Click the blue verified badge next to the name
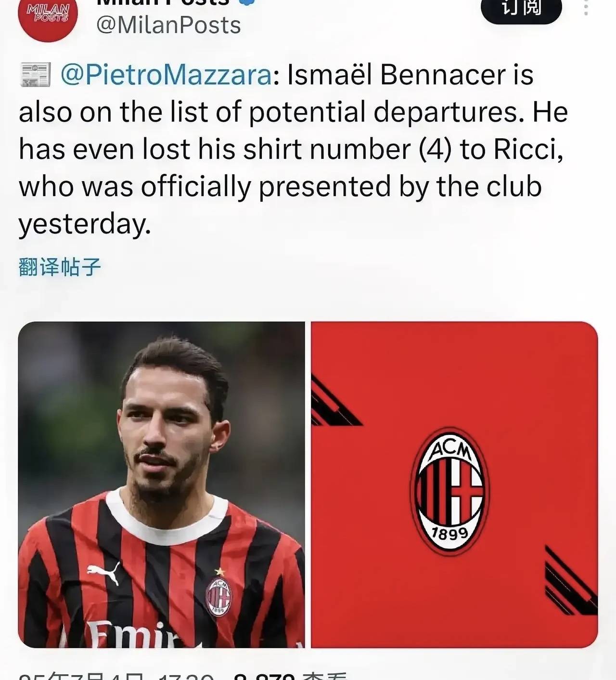Viewport: 616px width, 680px height. pos(247,2)
